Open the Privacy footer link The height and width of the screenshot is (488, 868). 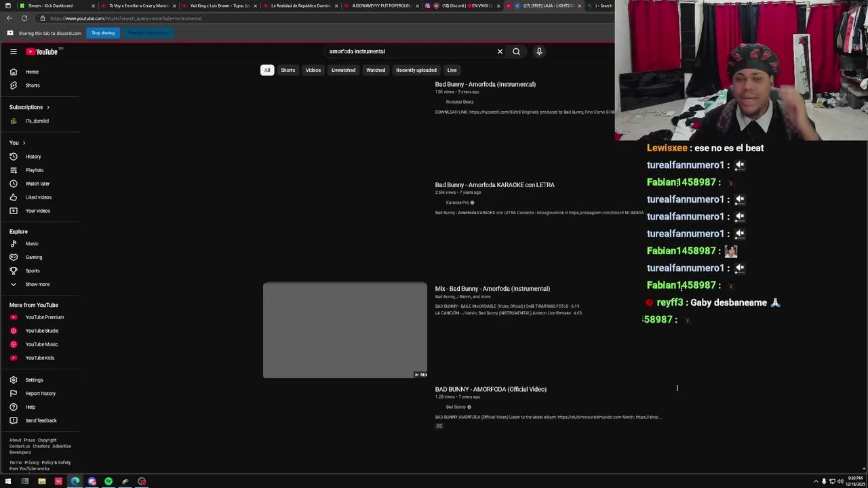(32, 463)
